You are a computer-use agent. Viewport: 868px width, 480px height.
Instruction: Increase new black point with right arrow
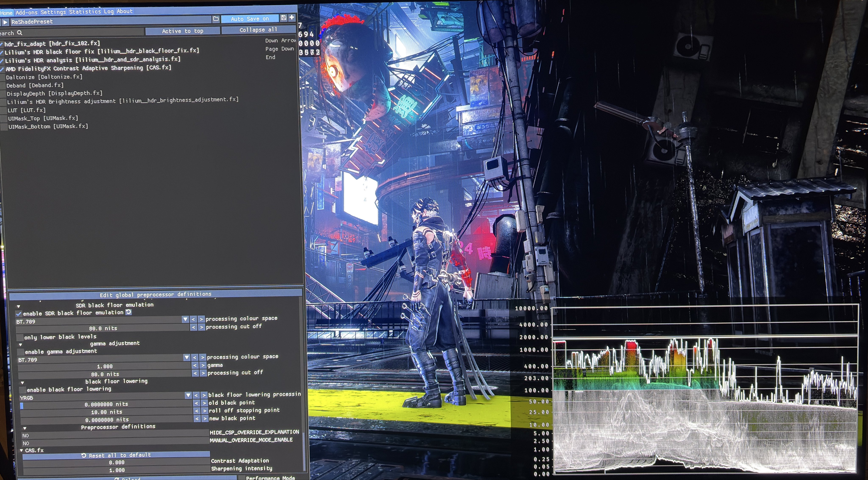(205, 419)
